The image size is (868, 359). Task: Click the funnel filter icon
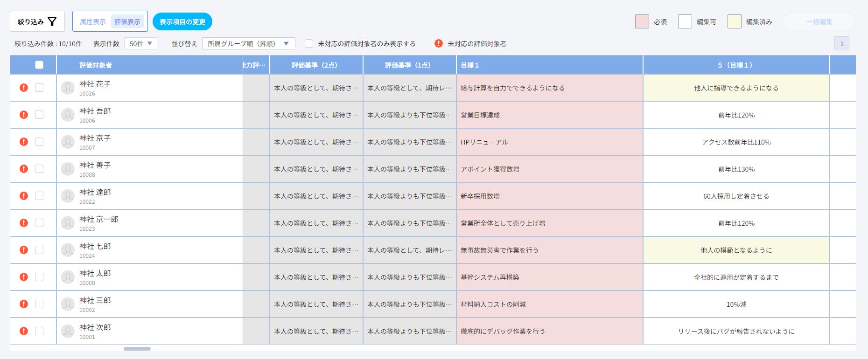52,21
